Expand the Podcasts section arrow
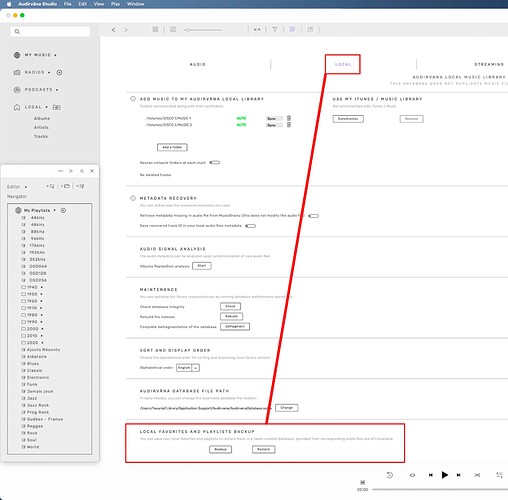Image resolution: width=508 pixels, height=500 pixels. (57, 90)
